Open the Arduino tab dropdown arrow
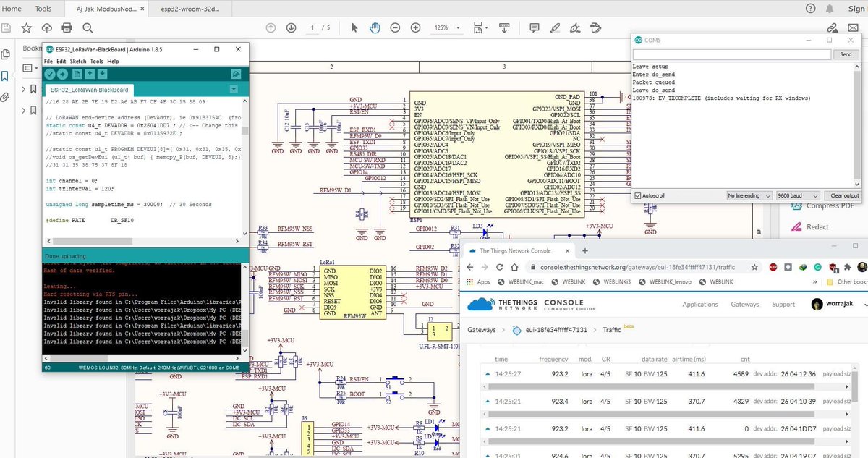Image resolution: width=868 pixels, height=458 pixels. 233,89
